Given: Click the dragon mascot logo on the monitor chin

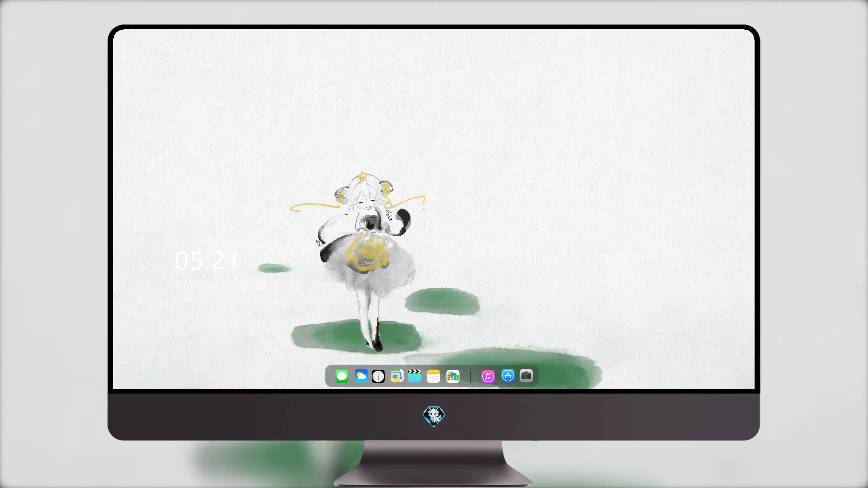Looking at the screenshot, I should tap(434, 416).
